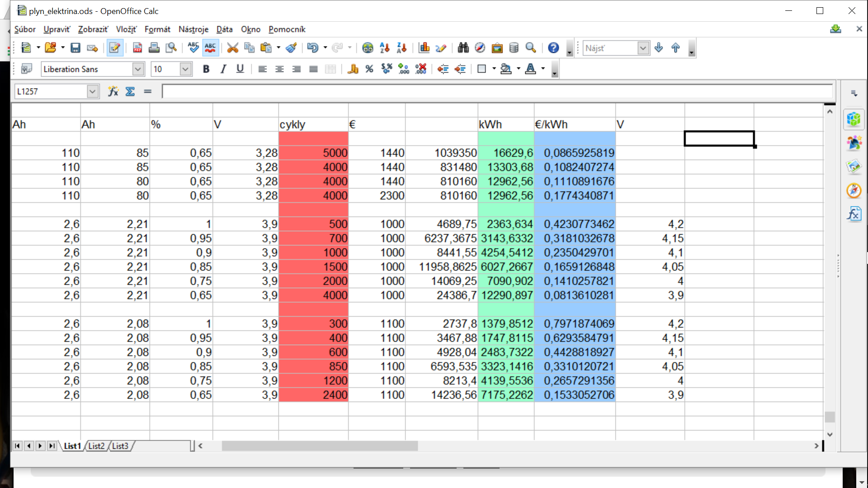The width and height of the screenshot is (868, 488).
Task: Switch to the List2 sheet tab
Action: [x=96, y=446]
